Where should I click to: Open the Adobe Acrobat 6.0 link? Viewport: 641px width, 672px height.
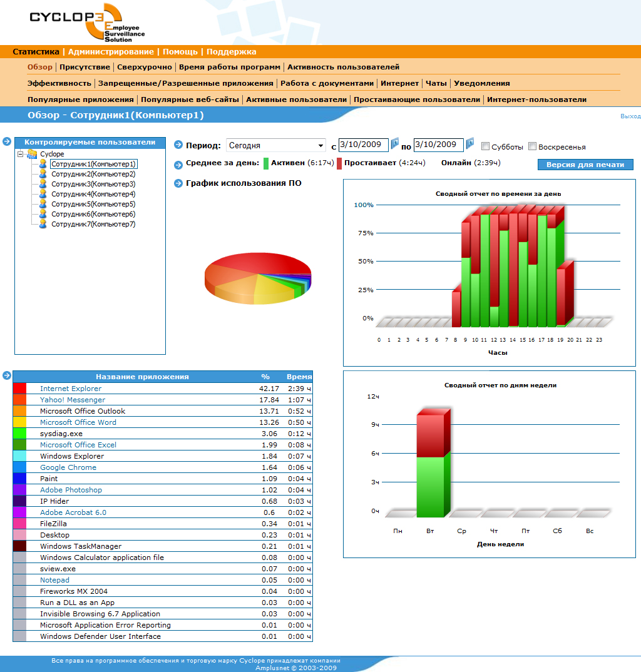(x=73, y=512)
